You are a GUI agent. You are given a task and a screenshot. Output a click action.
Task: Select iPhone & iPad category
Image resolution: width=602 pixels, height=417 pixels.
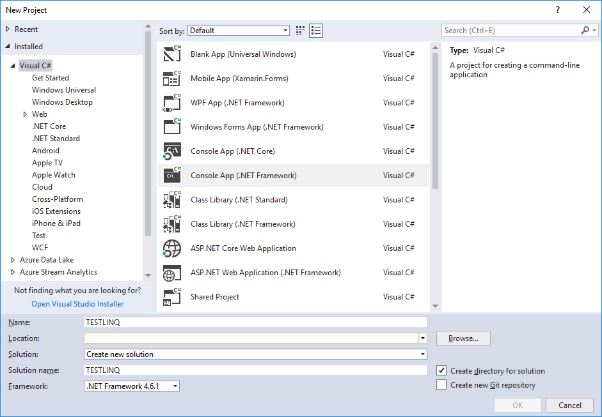[x=56, y=223]
